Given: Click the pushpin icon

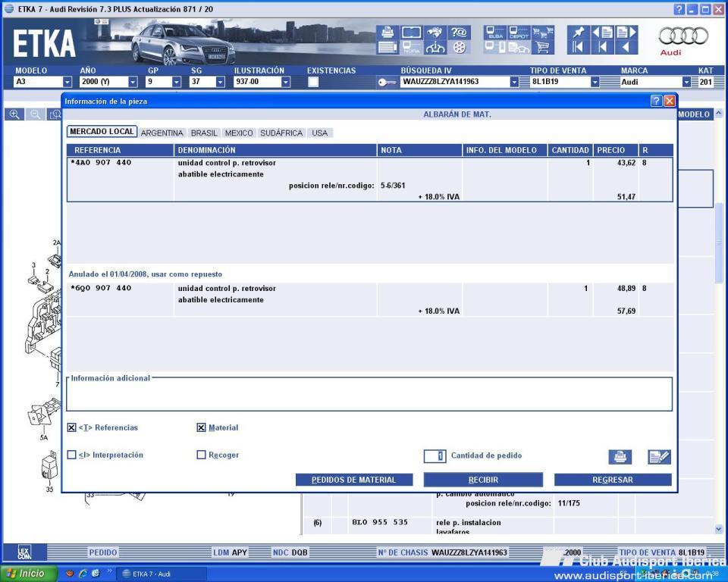Looking at the screenshot, I should point(578,33).
